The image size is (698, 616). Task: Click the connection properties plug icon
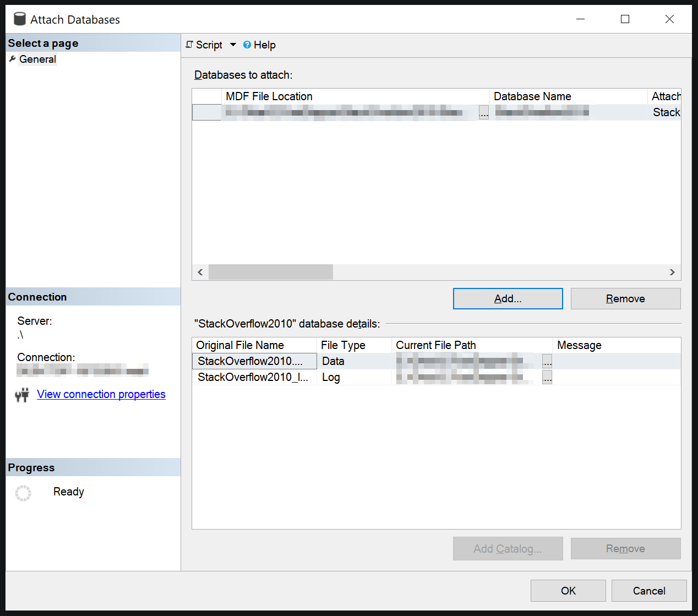click(x=22, y=395)
